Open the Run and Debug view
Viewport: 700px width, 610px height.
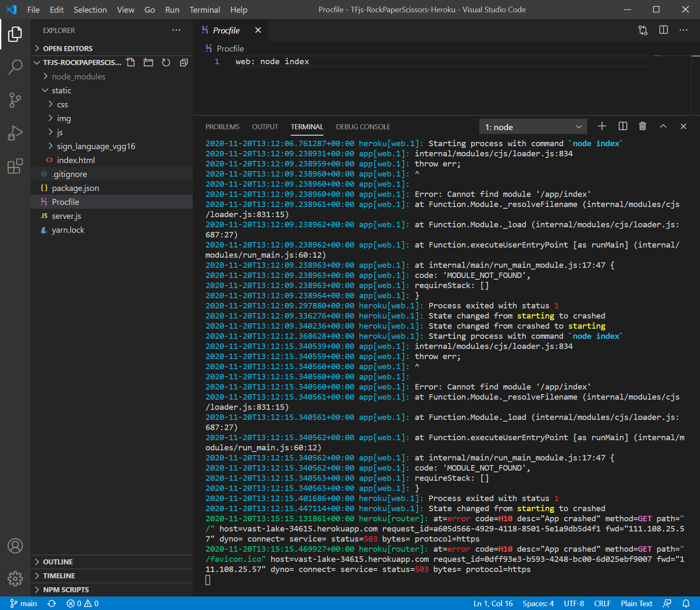tap(15, 133)
